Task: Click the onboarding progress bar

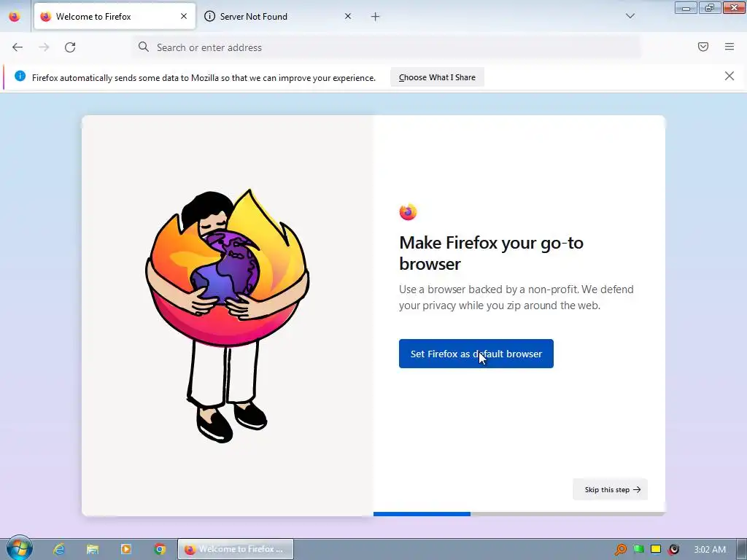Action: pyautogui.click(x=519, y=514)
